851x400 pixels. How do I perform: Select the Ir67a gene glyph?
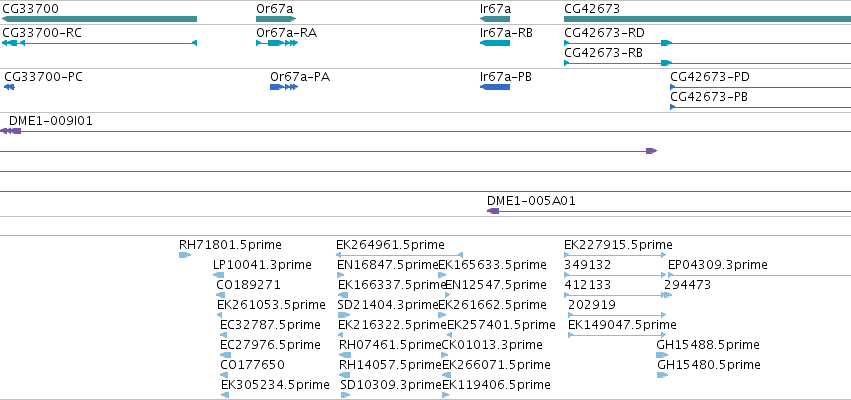495,19
